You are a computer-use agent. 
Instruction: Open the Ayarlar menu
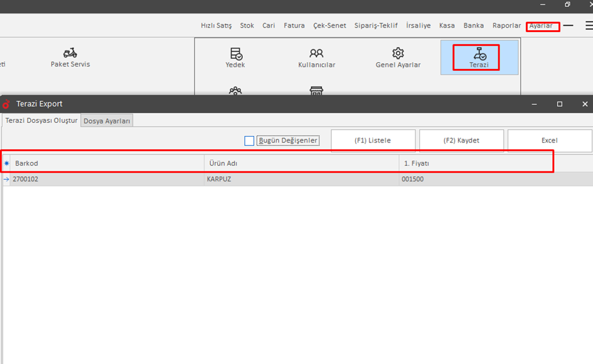[x=541, y=26]
